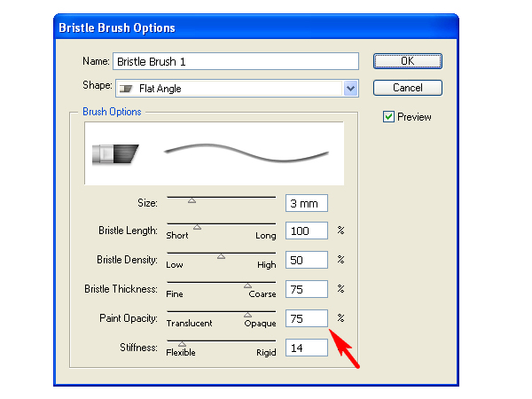
Task: Click the Bristle Thickness slider handle
Action: [248, 286]
